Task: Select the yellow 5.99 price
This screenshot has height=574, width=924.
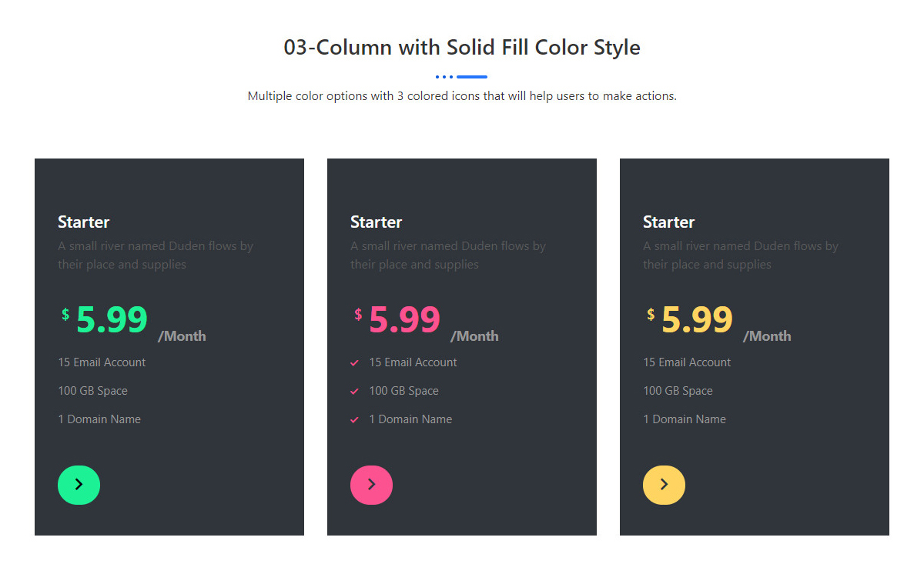Action: click(x=697, y=319)
